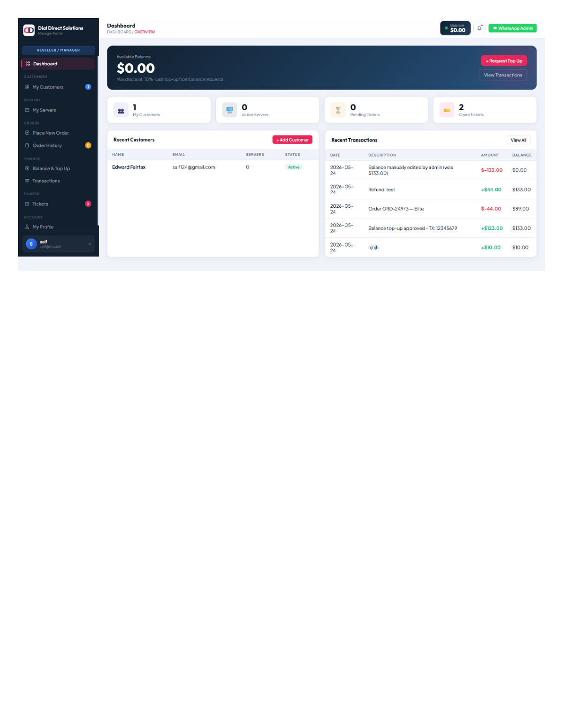
Task: Click the Active Servers monitor icon
Action: coord(229,110)
